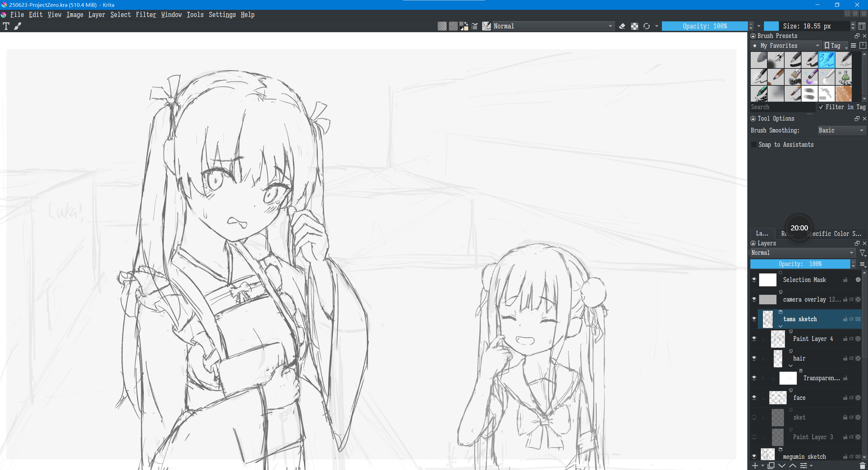Open the Brush Smoothing Basic dropdown
868x470 pixels.
(x=842, y=130)
